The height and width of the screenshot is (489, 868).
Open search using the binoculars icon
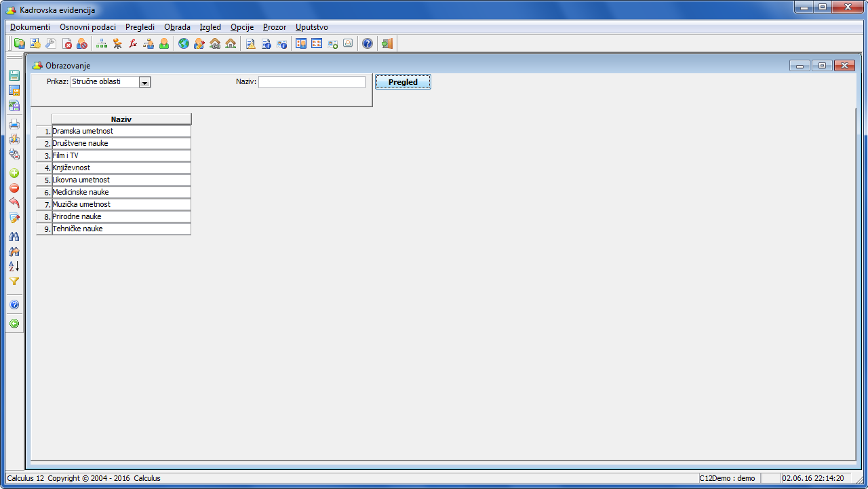pyautogui.click(x=14, y=237)
